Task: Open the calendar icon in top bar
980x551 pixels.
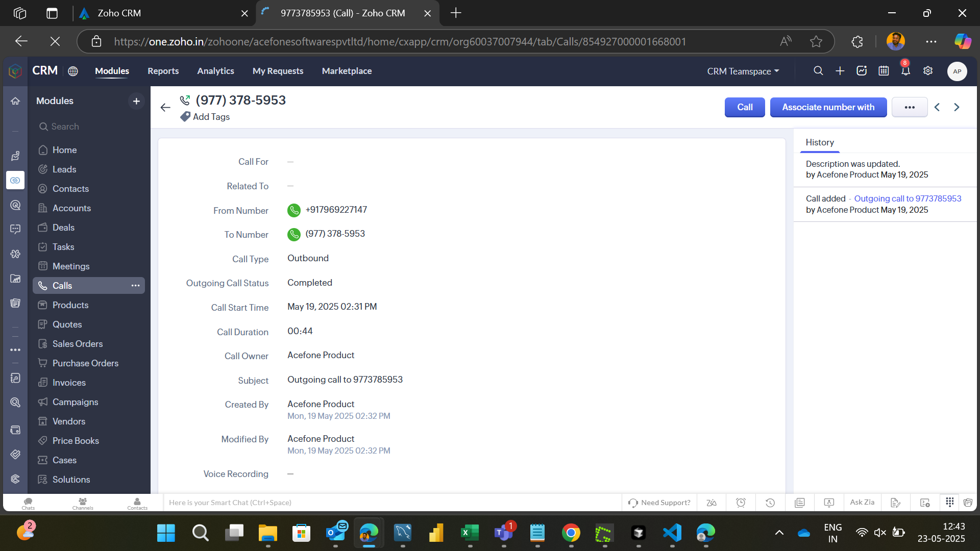Action: click(884, 71)
